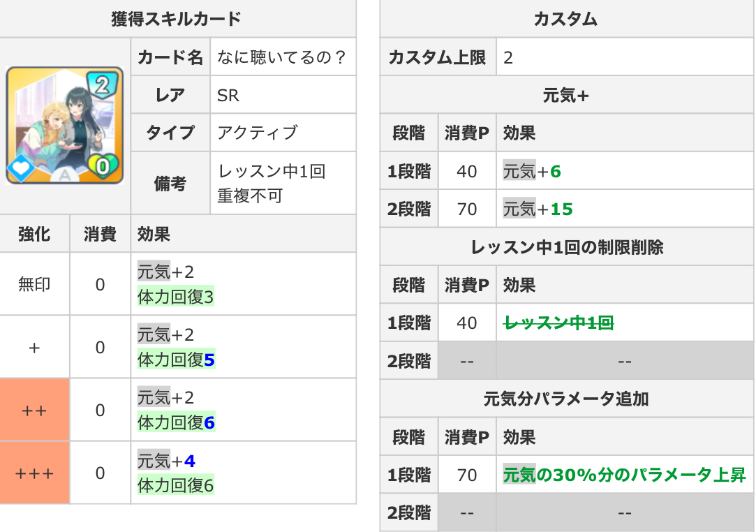Click 体力回復5 in the + row
The image size is (756, 532).
[x=175, y=360]
